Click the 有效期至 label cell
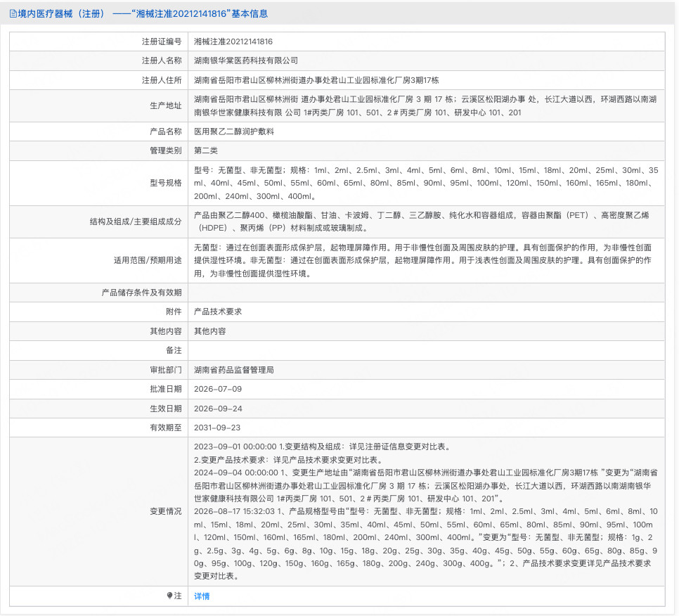Image resolution: width=679 pixels, height=616 pixels. click(98, 428)
